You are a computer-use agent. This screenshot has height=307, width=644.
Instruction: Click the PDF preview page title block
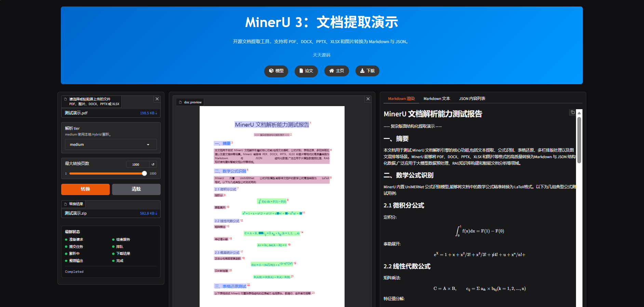(x=272, y=125)
